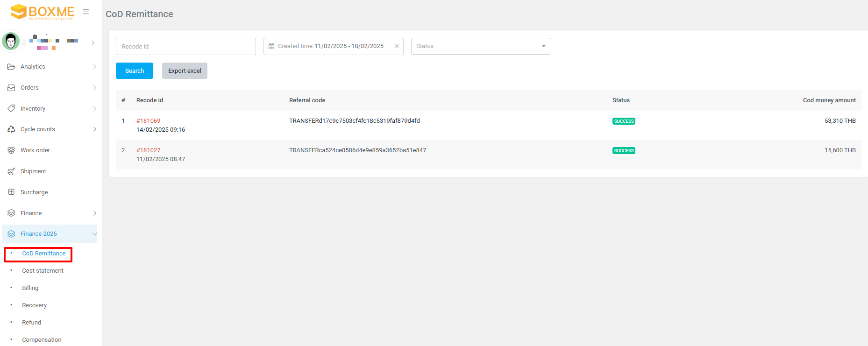Expand the user profile arrow
The width and height of the screenshot is (868, 346).
pos(93,43)
